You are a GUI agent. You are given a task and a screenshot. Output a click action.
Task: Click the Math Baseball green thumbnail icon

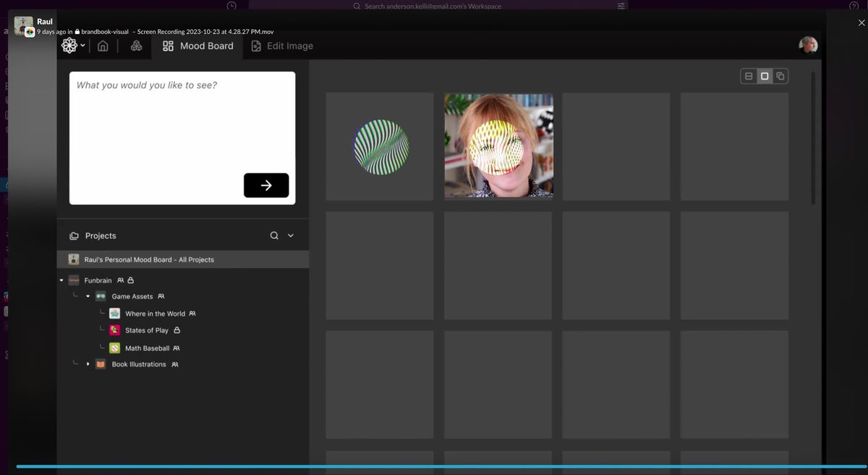tap(114, 348)
